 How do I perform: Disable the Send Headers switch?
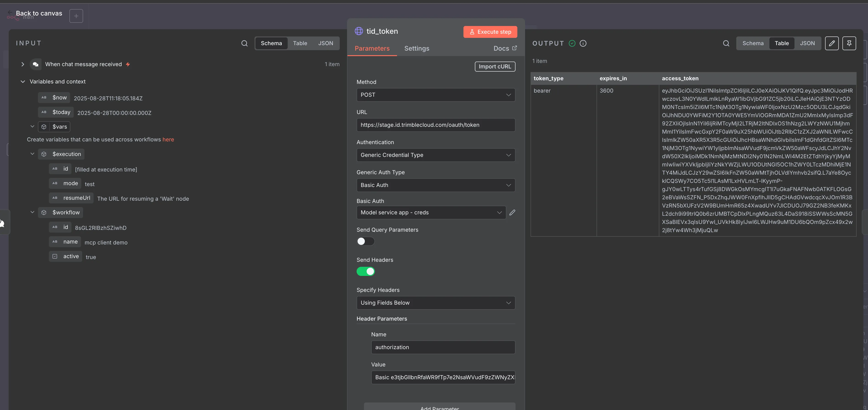click(x=365, y=271)
